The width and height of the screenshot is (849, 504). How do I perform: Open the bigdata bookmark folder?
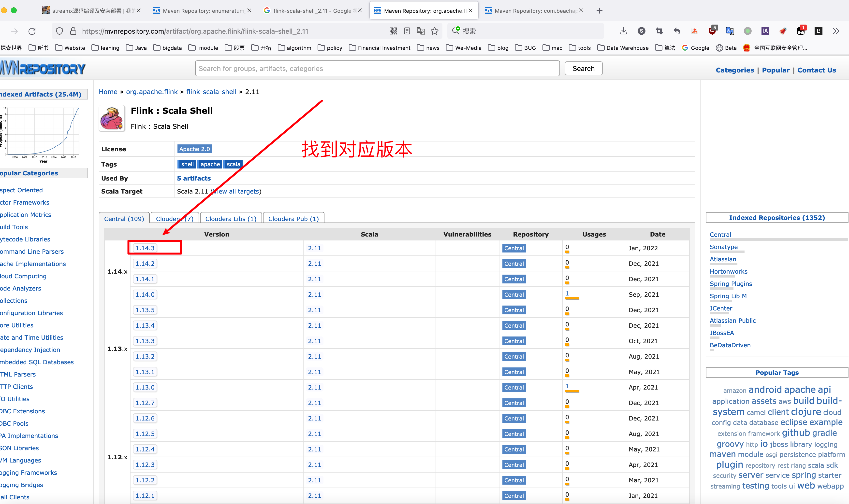pos(167,48)
